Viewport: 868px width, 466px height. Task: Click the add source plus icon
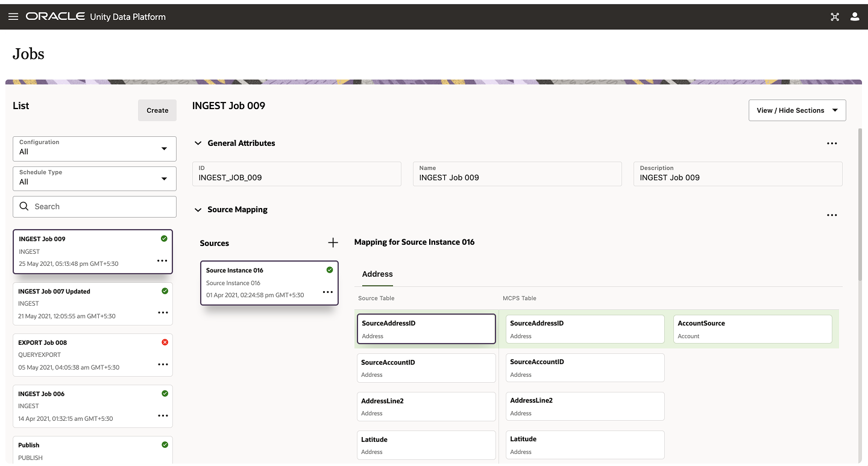pyautogui.click(x=333, y=242)
